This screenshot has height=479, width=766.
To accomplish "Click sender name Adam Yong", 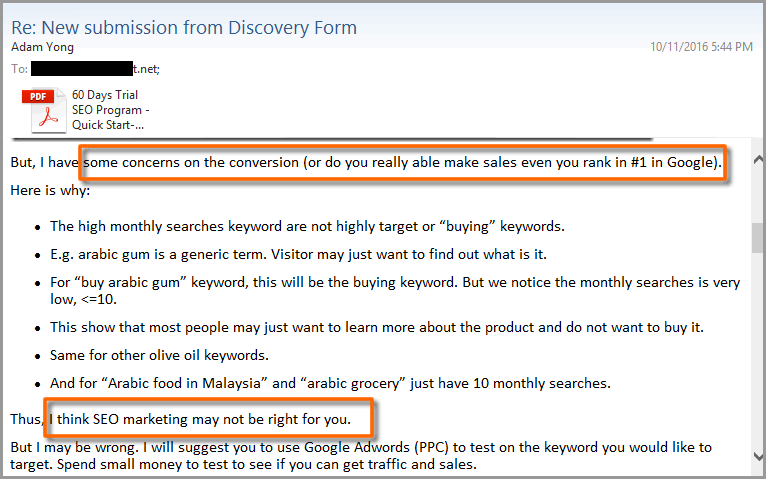I will click(x=43, y=47).
